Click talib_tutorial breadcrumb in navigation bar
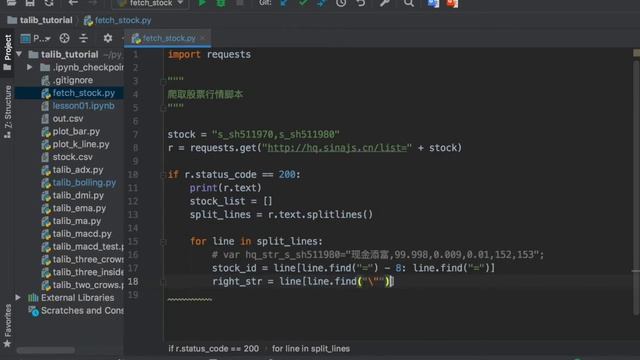The width and height of the screenshot is (640, 360). [x=40, y=20]
